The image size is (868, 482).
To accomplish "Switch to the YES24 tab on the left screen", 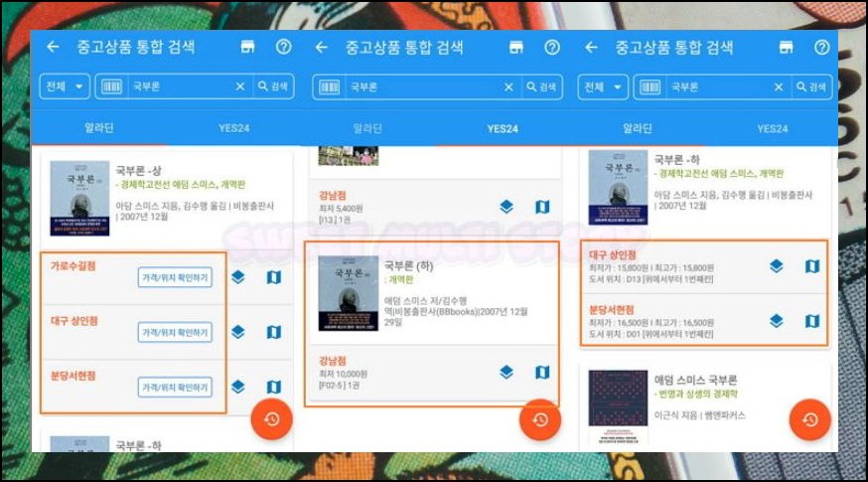I will coord(233,128).
